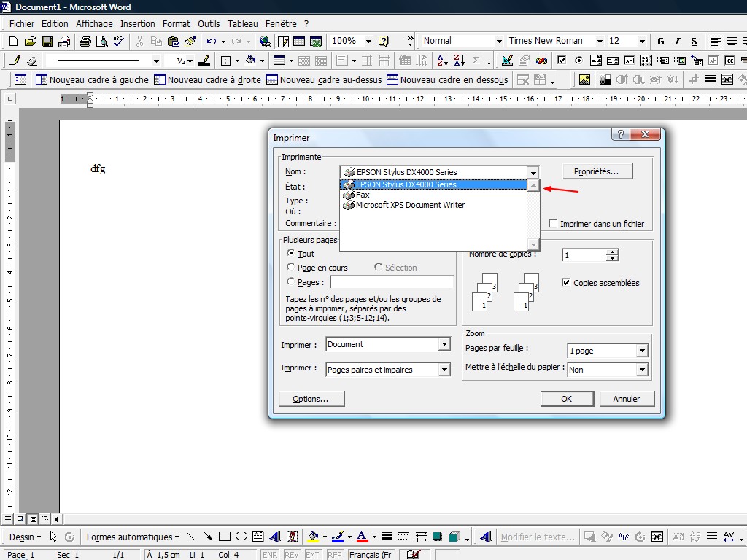Open the Insertion menu

[138, 24]
